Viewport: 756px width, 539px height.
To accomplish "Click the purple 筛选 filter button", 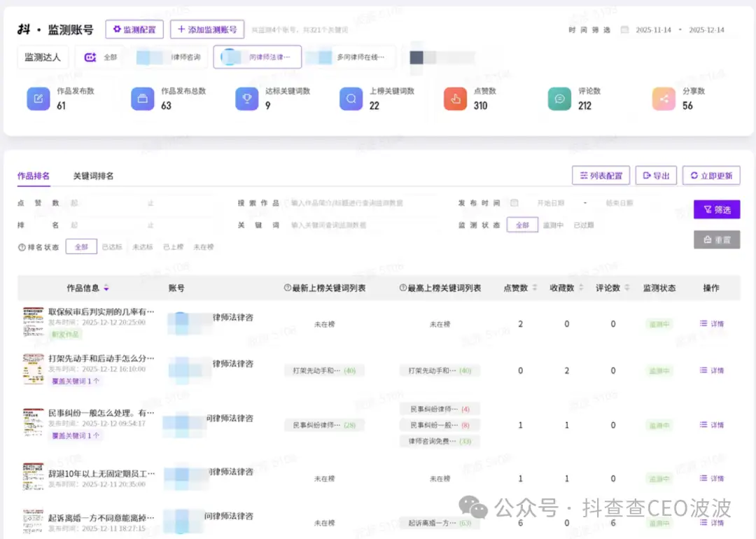I will [717, 210].
